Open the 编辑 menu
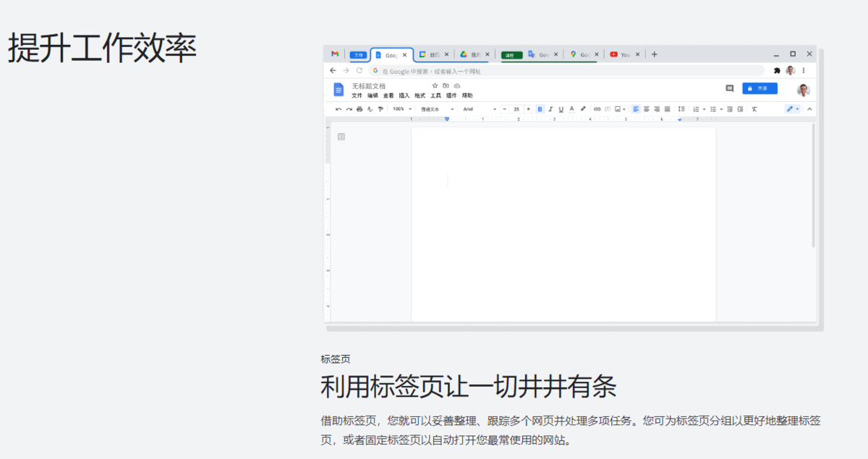The image size is (868, 459). pyautogui.click(x=373, y=95)
